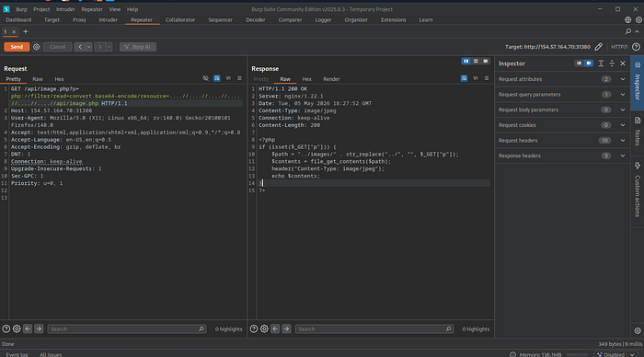The width and height of the screenshot is (644, 357).
Task: Go forward to next request in history
Action: pyautogui.click(x=99, y=47)
